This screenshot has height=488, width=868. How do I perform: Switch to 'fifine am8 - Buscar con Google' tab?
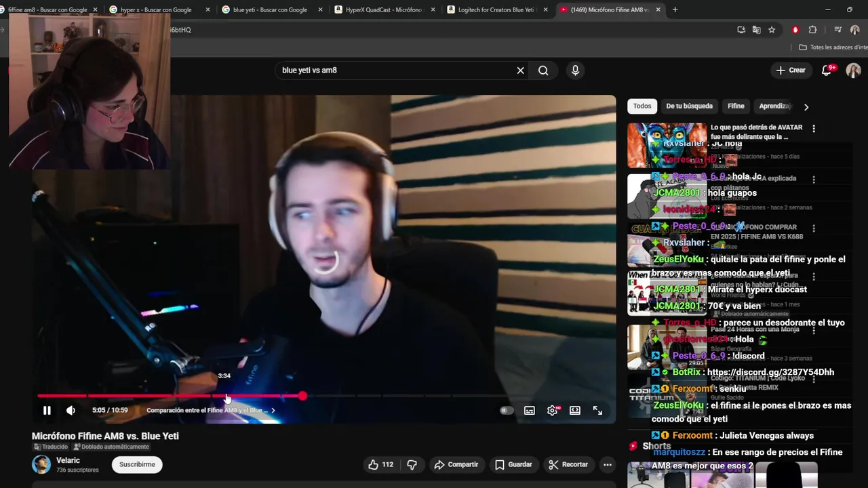47,9
